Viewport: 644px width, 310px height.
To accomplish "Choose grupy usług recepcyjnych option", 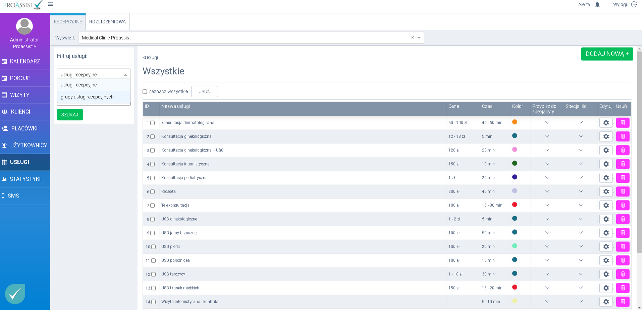I will tap(87, 97).
